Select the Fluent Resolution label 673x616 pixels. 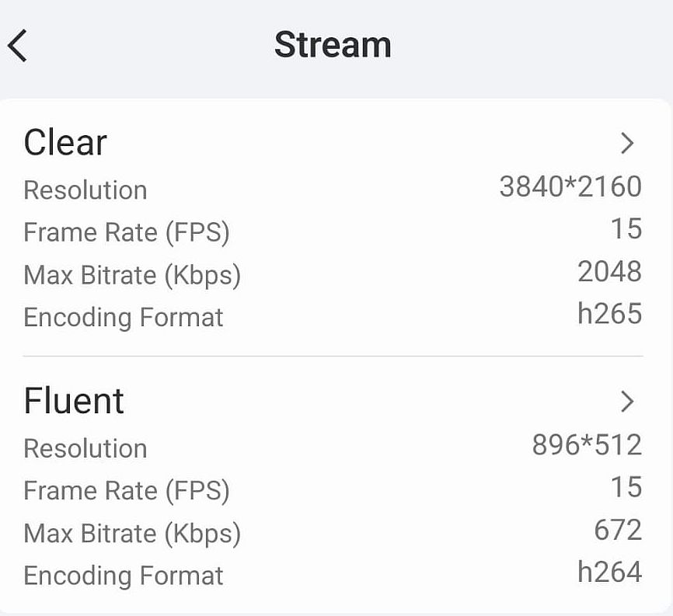coord(85,448)
